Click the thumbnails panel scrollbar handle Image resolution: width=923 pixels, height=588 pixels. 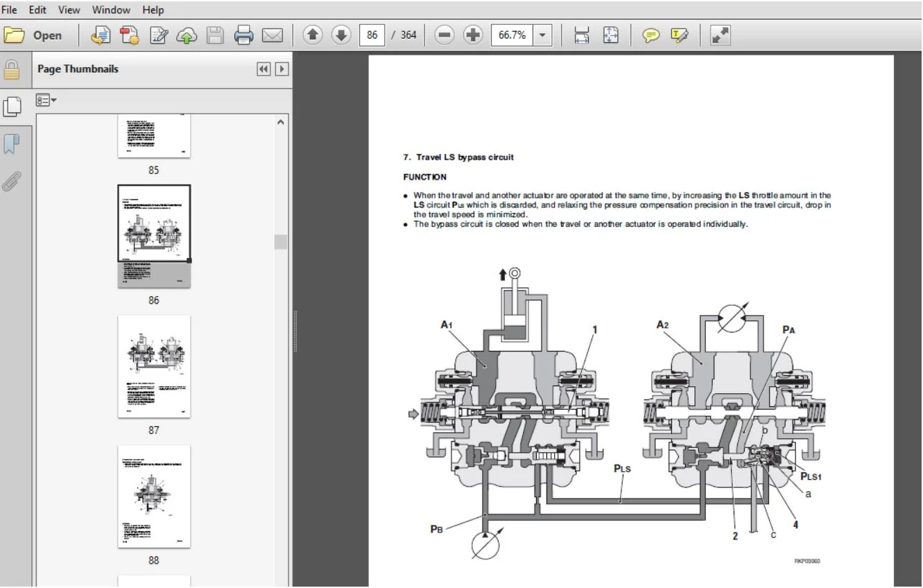(280, 241)
